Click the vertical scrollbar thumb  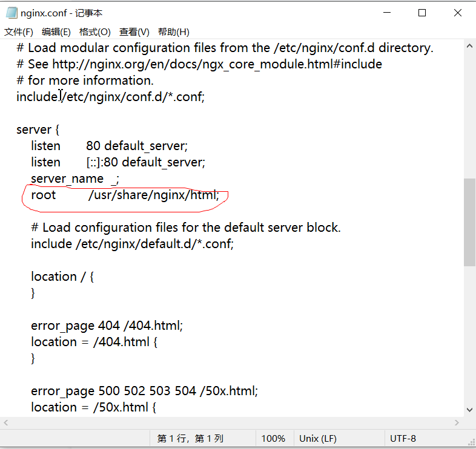point(469,222)
